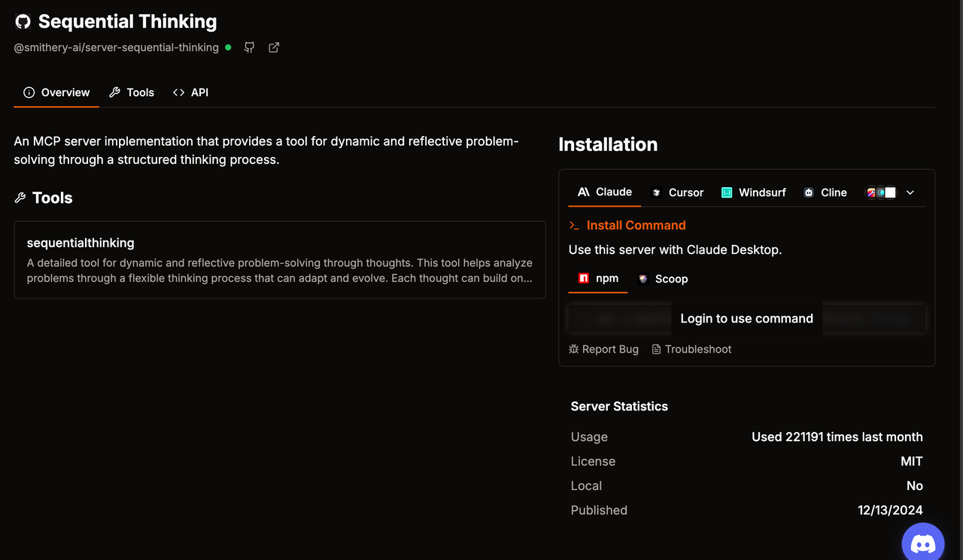Expand more client options chevron
This screenshot has width=963, height=560.
tap(910, 192)
